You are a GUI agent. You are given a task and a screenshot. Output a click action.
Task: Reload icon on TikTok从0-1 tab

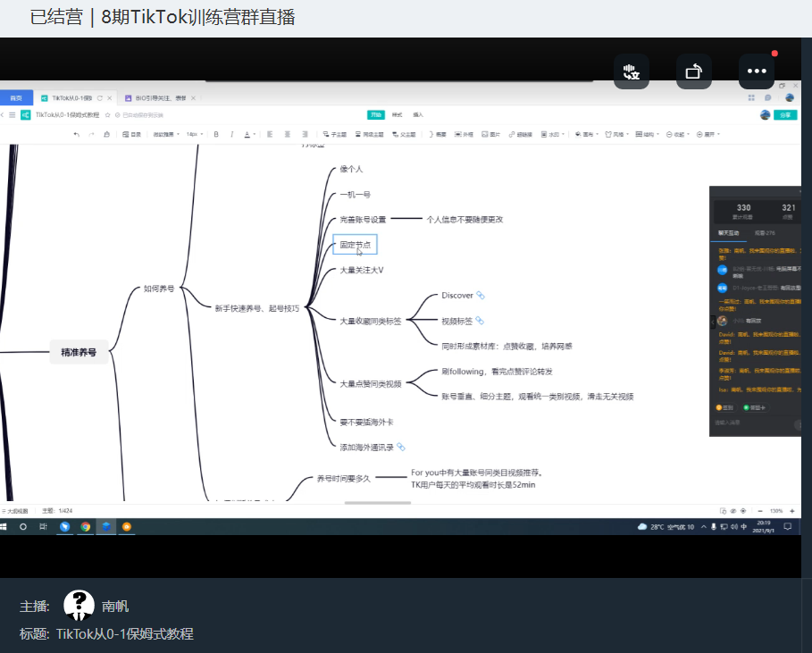pos(100,98)
